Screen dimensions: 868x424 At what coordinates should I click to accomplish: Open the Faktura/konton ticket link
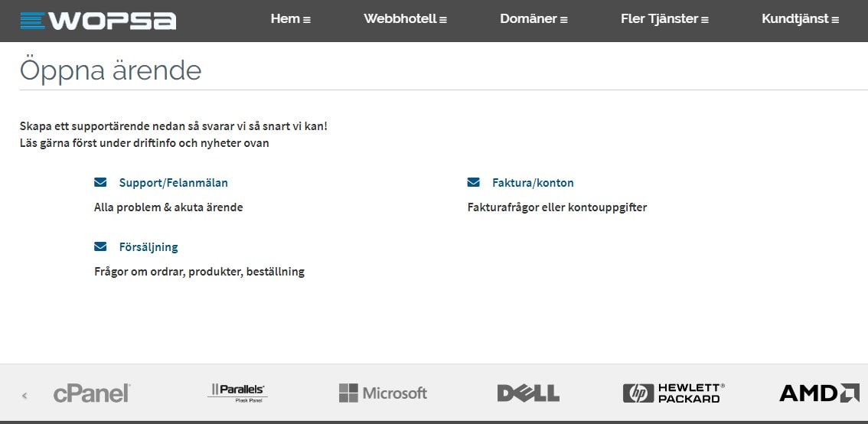(x=533, y=183)
